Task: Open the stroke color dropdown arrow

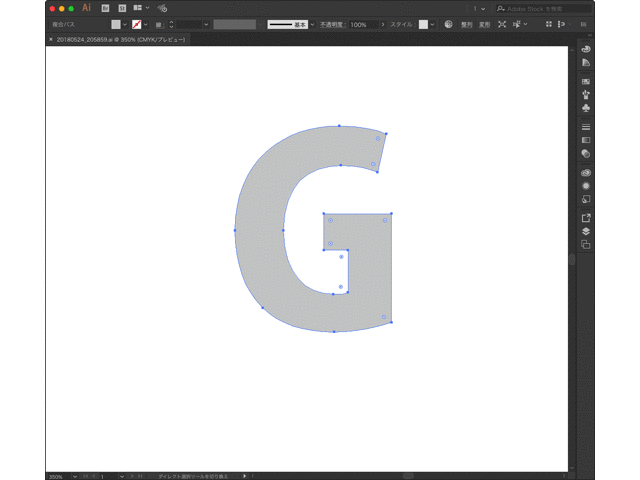Action: click(146, 25)
